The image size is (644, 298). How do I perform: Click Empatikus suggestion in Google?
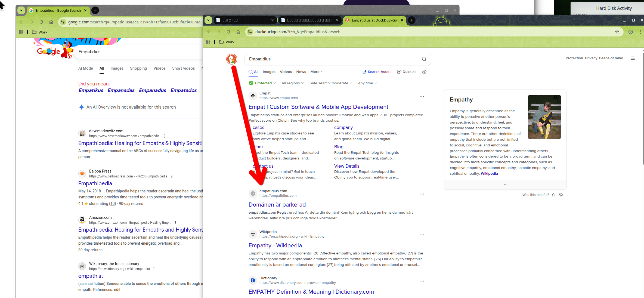[x=91, y=90]
